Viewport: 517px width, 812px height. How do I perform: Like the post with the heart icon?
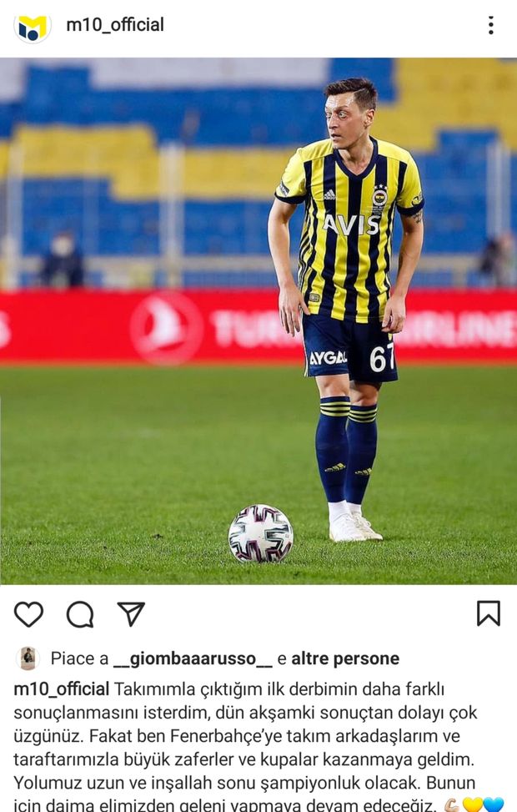click(x=28, y=614)
